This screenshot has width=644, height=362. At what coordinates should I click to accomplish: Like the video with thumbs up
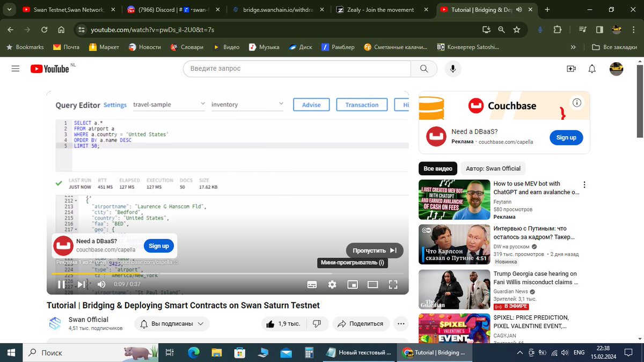[284, 323]
